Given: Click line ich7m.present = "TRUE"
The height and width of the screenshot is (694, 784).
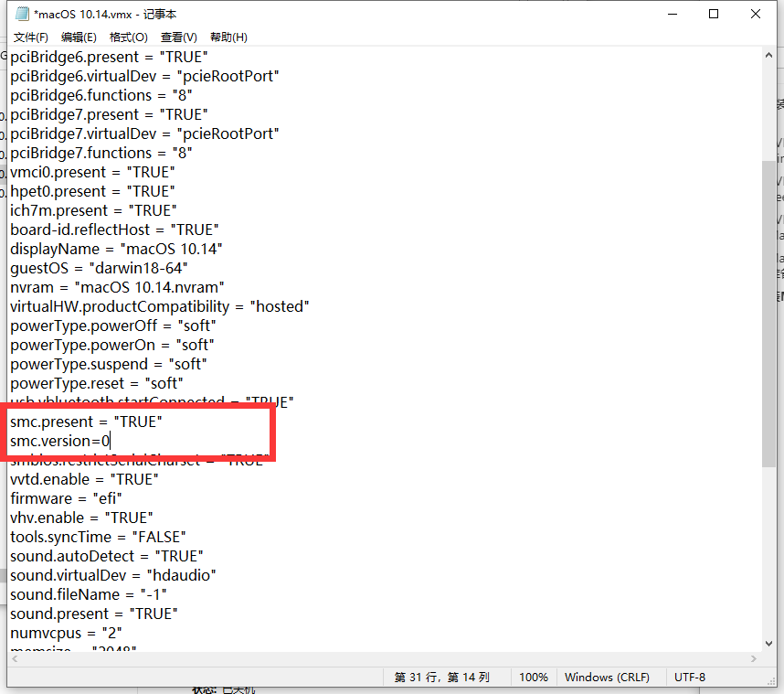Looking at the screenshot, I should (x=93, y=210).
